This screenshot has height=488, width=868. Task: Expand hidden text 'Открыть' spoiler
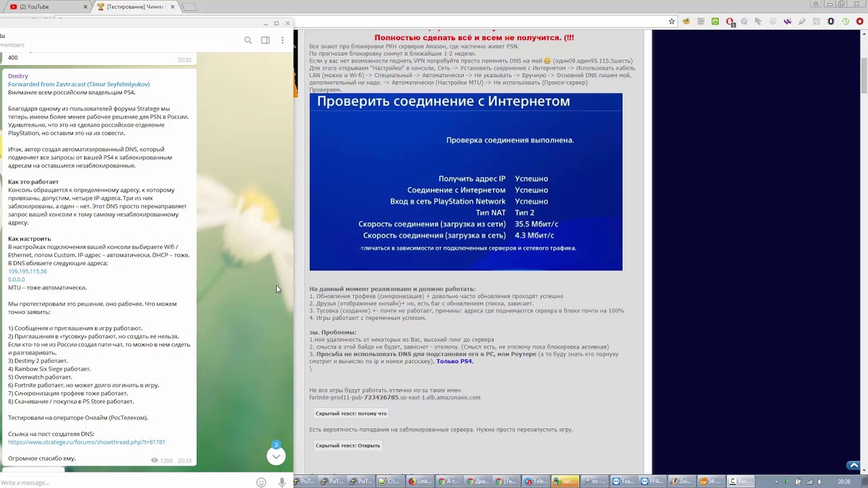[348, 445]
